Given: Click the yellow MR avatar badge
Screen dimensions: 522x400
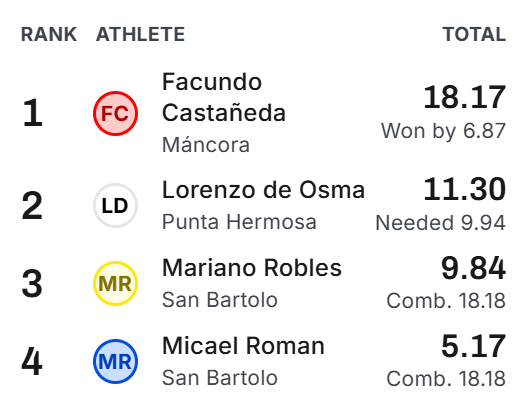Looking at the screenshot, I should pos(115,284).
